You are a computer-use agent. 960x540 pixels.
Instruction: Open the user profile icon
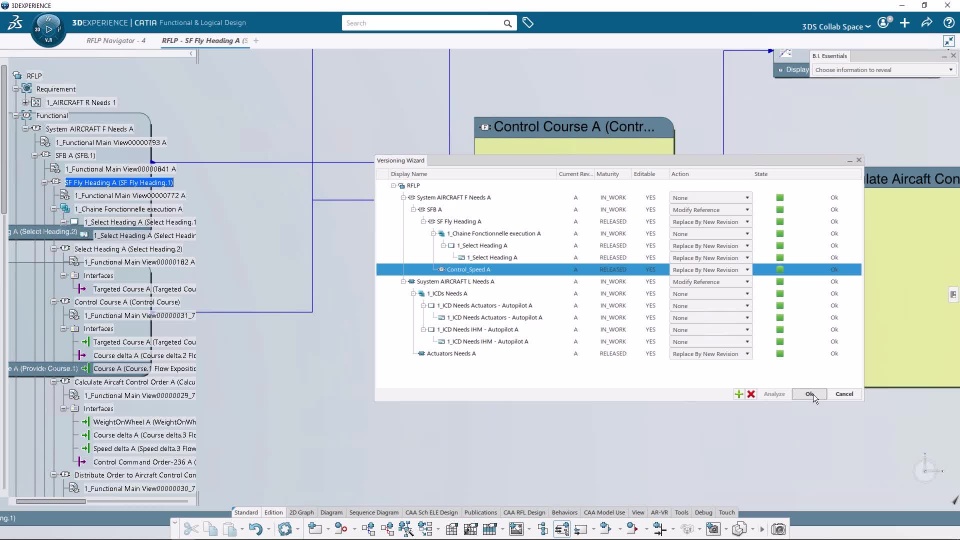(x=883, y=23)
